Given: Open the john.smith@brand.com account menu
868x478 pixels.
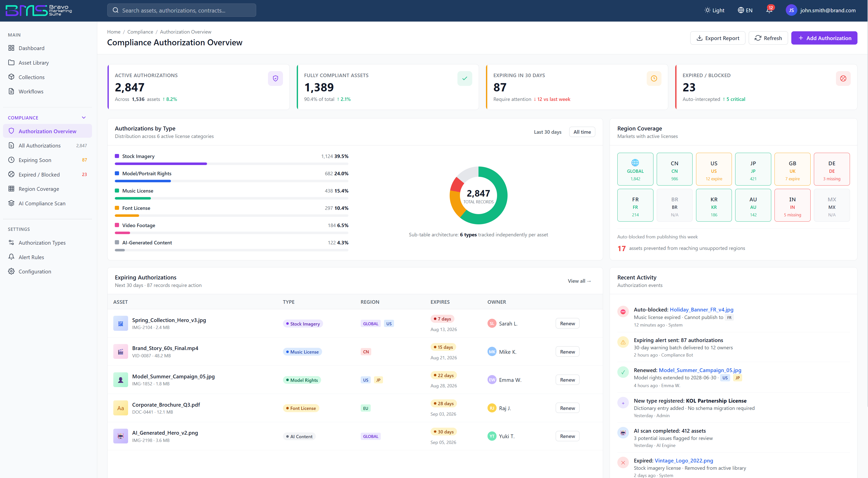Looking at the screenshot, I should [821, 11].
